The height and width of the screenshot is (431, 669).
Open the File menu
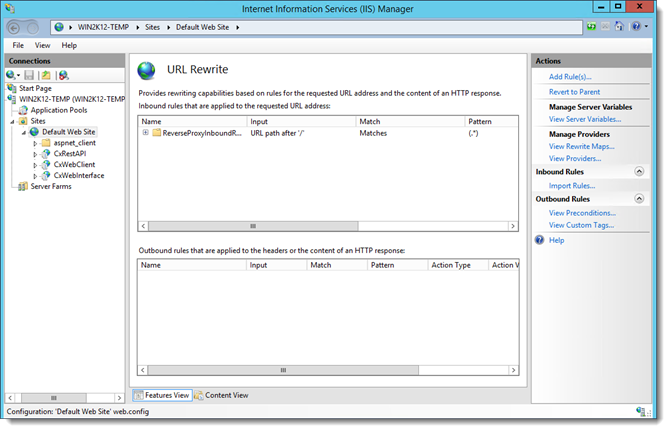pos(19,45)
